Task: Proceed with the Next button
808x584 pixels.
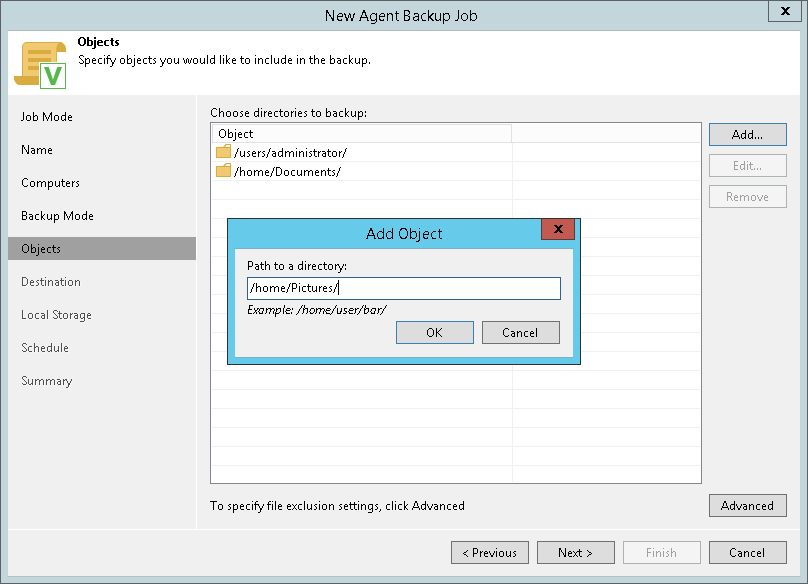Action: pyautogui.click(x=575, y=553)
